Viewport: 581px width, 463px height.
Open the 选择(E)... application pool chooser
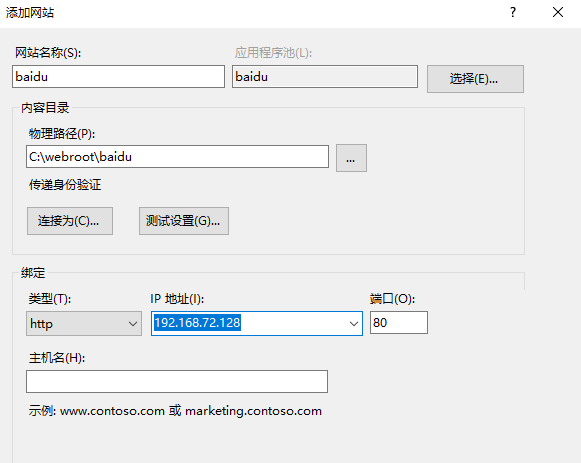click(x=475, y=79)
